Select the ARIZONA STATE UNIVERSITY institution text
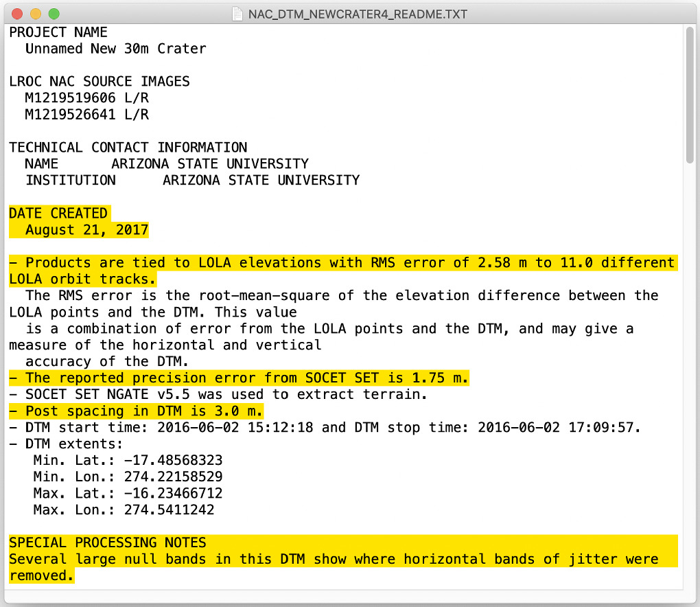The image size is (700, 607). pyautogui.click(x=261, y=180)
